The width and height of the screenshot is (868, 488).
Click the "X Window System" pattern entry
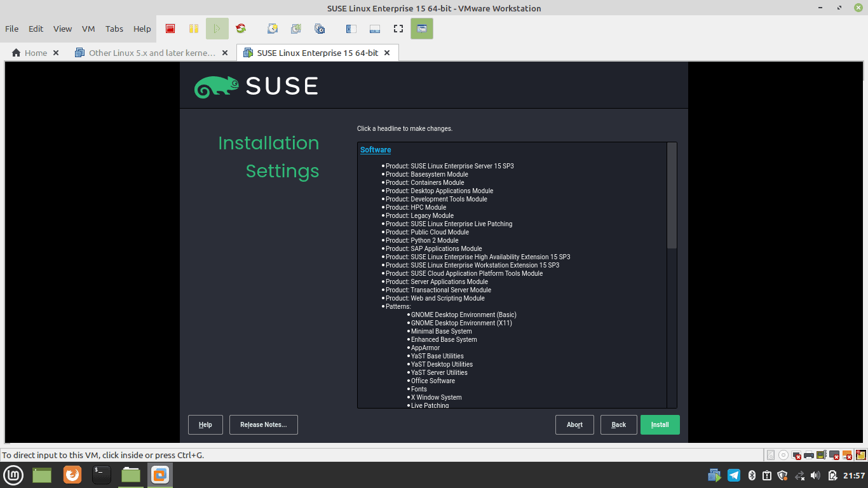coord(436,397)
